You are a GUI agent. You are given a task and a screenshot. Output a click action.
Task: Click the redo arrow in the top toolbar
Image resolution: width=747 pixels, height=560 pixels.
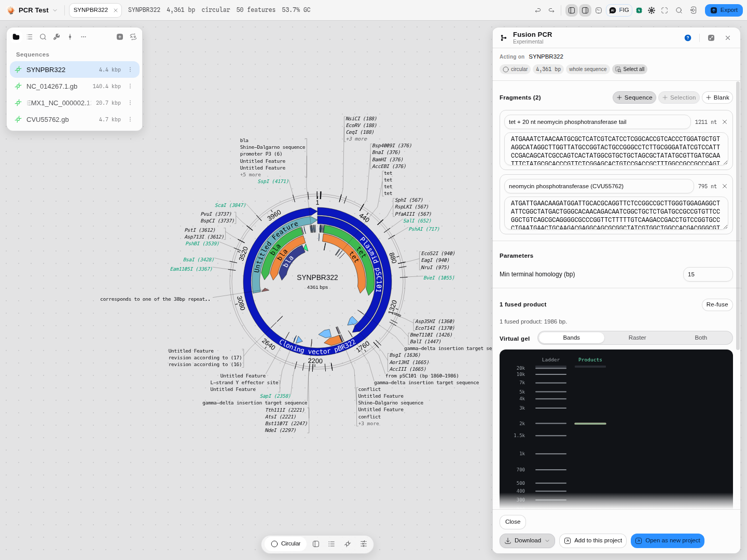(551, 10)
